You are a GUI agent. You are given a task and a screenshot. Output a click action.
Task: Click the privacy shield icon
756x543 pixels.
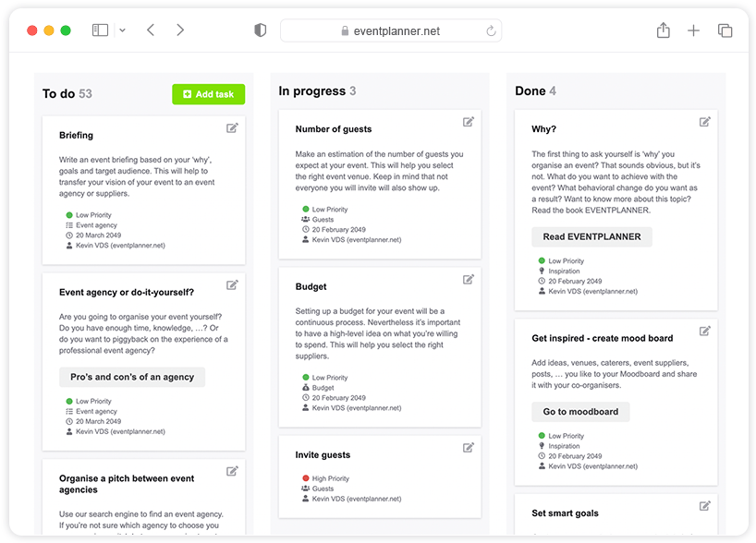point(261,30)
